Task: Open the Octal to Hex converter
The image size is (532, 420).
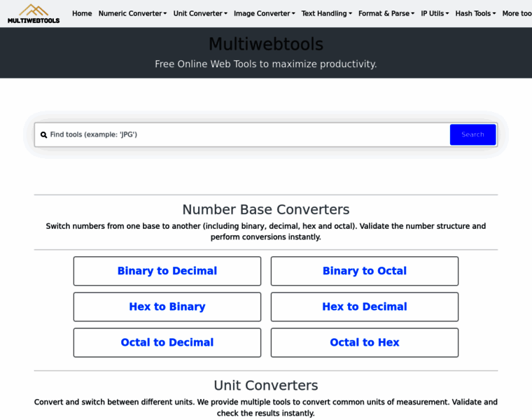Action: [365, 342]
